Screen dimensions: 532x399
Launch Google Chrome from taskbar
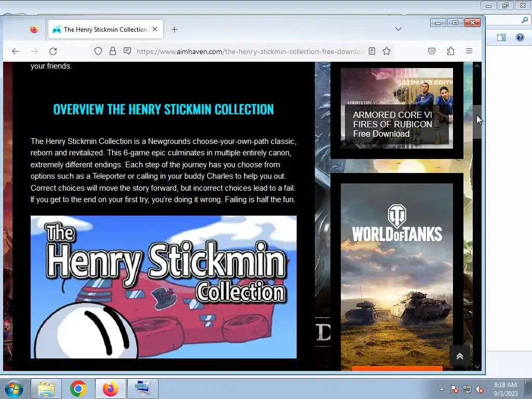click(78, 389)
